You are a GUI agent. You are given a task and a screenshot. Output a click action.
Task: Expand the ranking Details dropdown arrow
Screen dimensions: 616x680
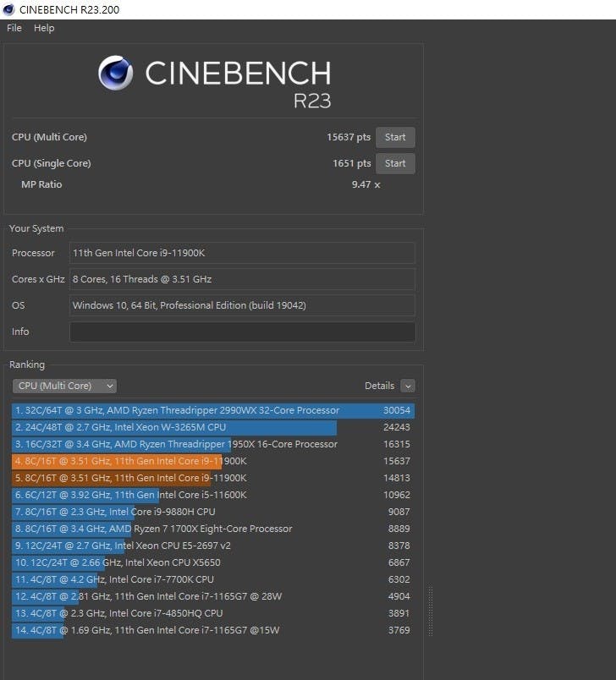[x=408, y=386]
